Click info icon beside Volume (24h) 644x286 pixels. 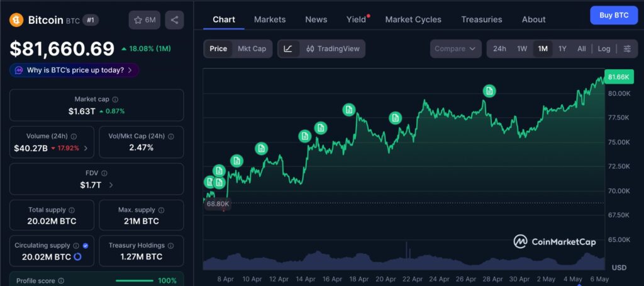74,136
